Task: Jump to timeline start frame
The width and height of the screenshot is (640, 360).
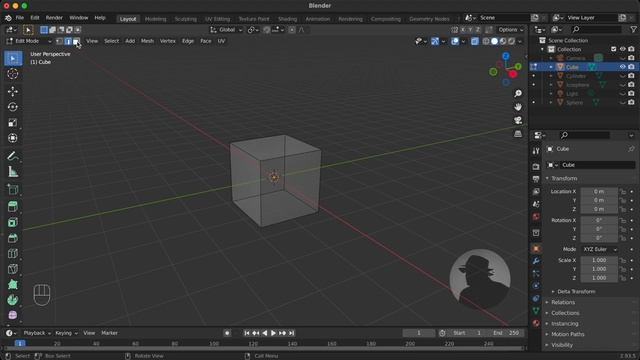Action: tap(247, 333)
